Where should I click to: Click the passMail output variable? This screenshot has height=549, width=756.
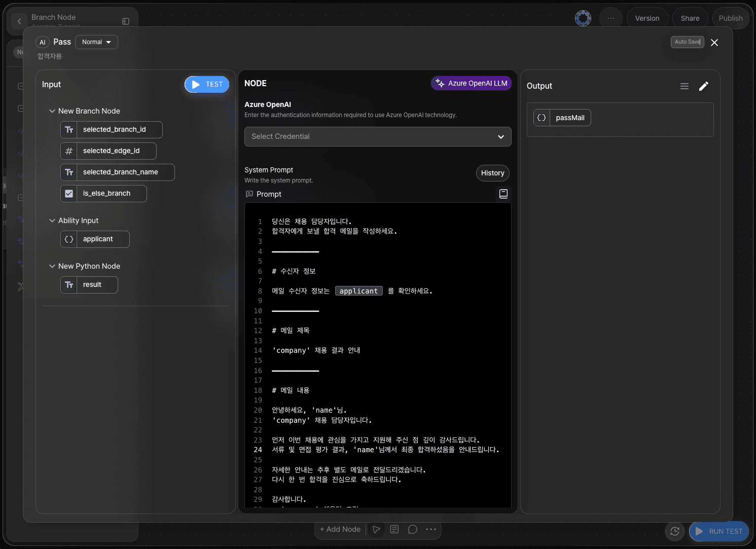562,118
